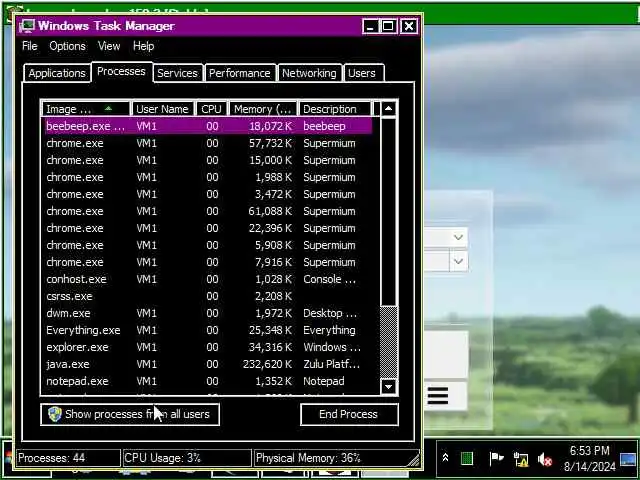
Task: Open the File menu
Action: [29, 46]
